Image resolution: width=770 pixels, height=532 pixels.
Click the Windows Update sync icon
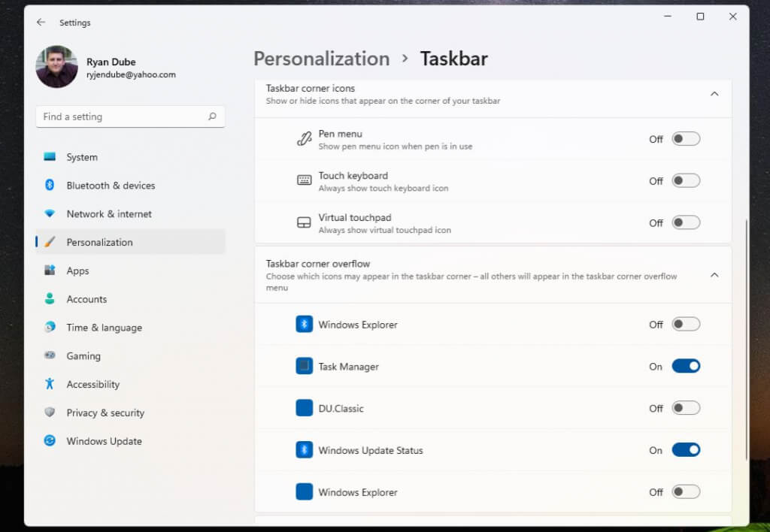coord(50,441)
